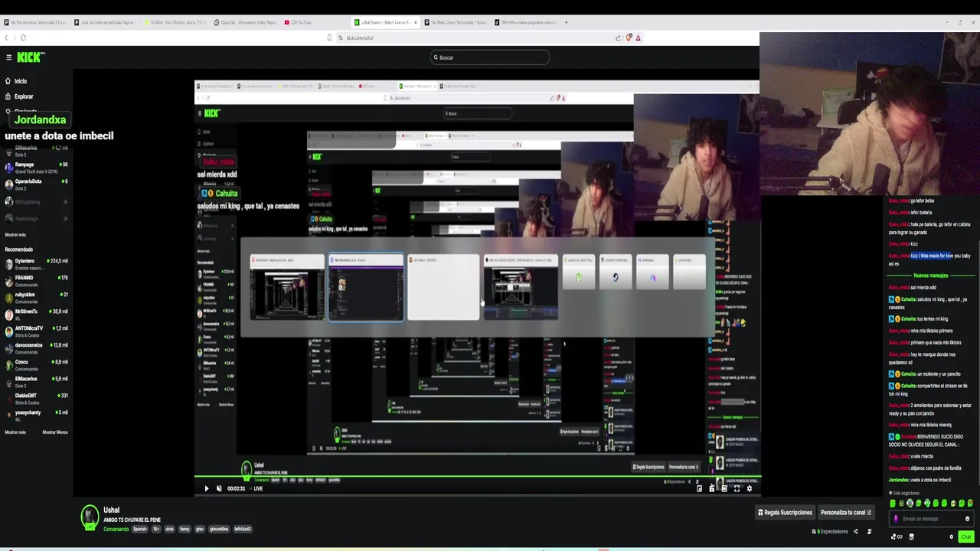Screen dimensions: 980x551
Task: Click the green Chat send button
Action: 966,536
